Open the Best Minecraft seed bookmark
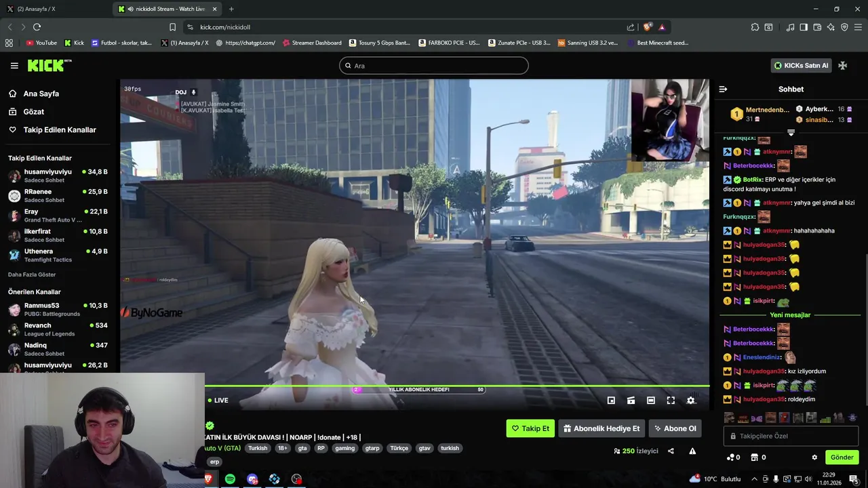Image resolution: width=868 pixels, height=488 pixels. (657, 43)
